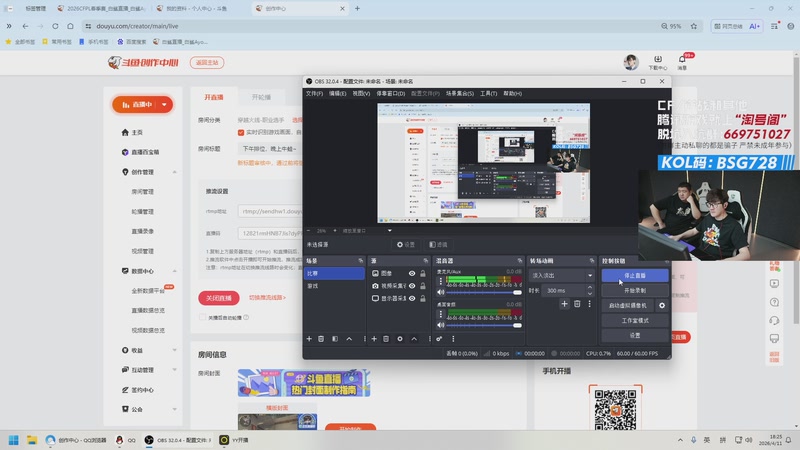The height and width of the screenshot is (450, 800).
Task: Add a new scene in OBS Scenes panel
Action: 309,339
